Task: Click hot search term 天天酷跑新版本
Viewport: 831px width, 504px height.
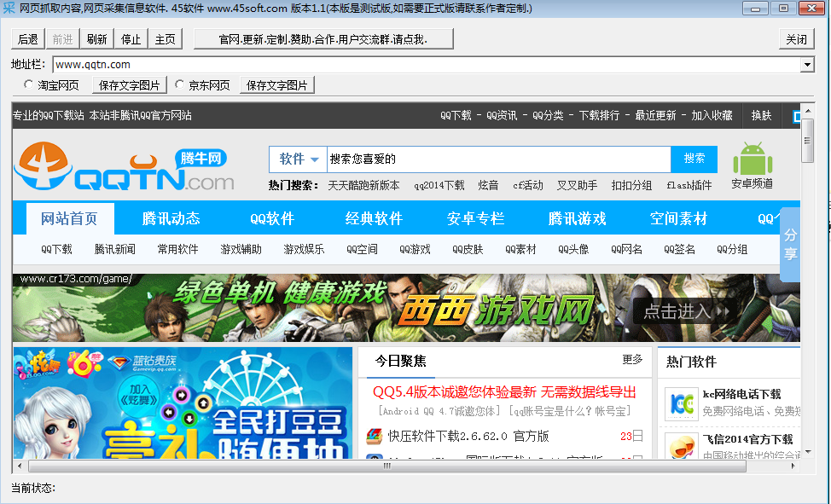Action: point(363,186)
